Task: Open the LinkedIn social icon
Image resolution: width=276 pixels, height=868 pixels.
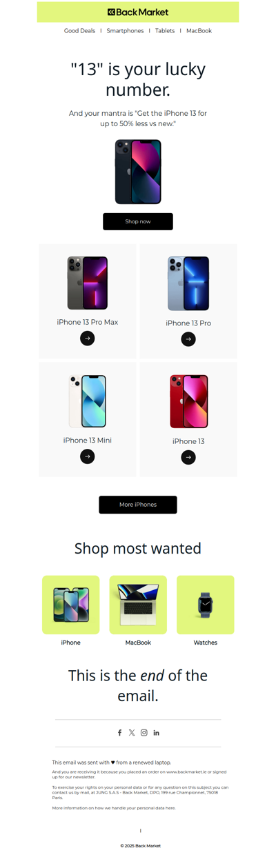Action: click(157, 733)
